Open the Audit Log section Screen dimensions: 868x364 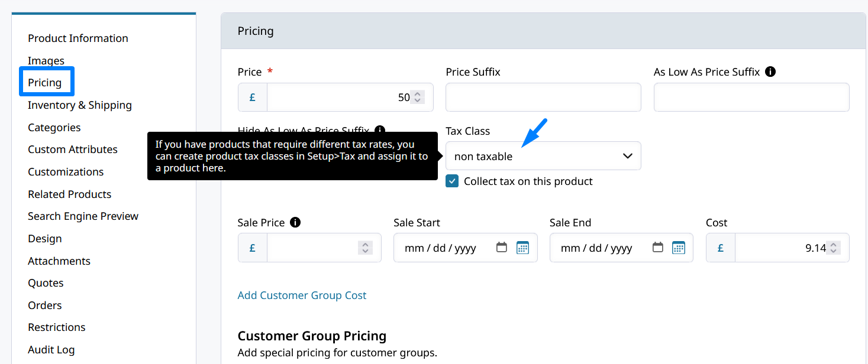click(51, 350)
